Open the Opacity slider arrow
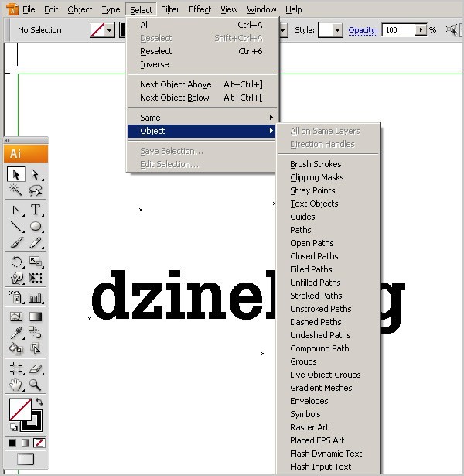This screenshot has height=476, width=464. 421,29
